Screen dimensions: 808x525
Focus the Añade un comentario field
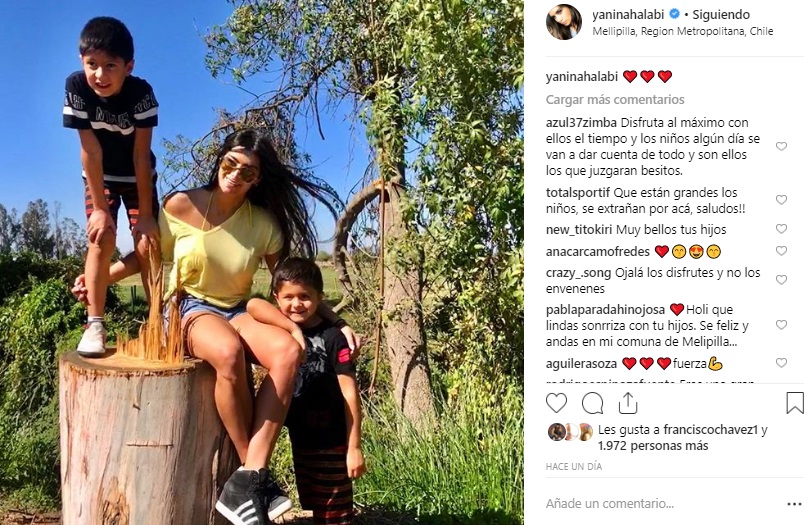[x=662, y=503]
